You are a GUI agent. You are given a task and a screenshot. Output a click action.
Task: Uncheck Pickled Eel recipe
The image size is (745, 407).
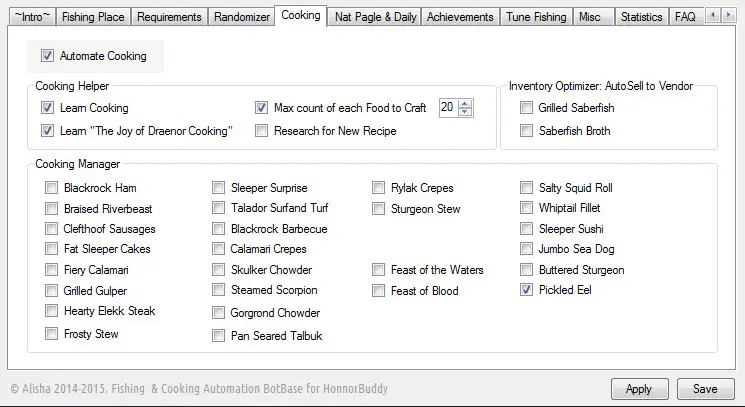coord(526,290)
